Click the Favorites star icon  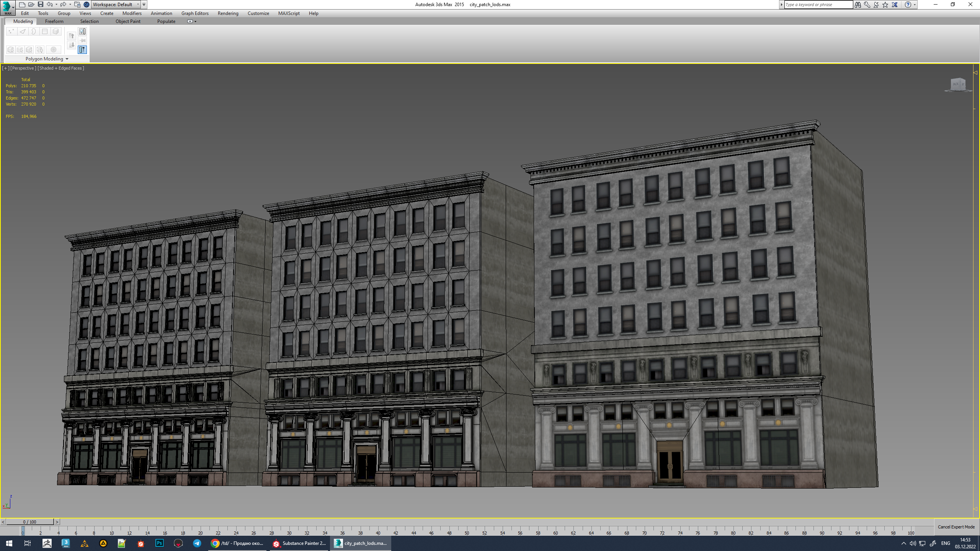point(885,5)
